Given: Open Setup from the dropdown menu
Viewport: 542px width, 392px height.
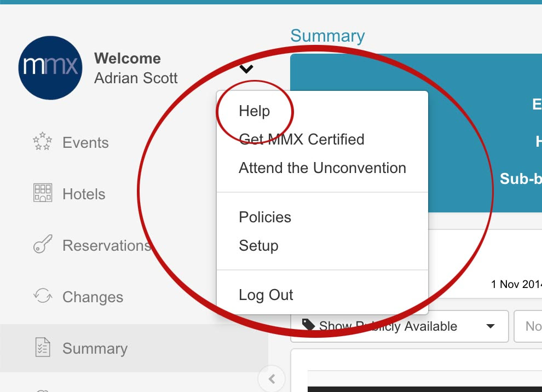Looking at the screenshot, I should pyautogui.click(x=258, y=246).
